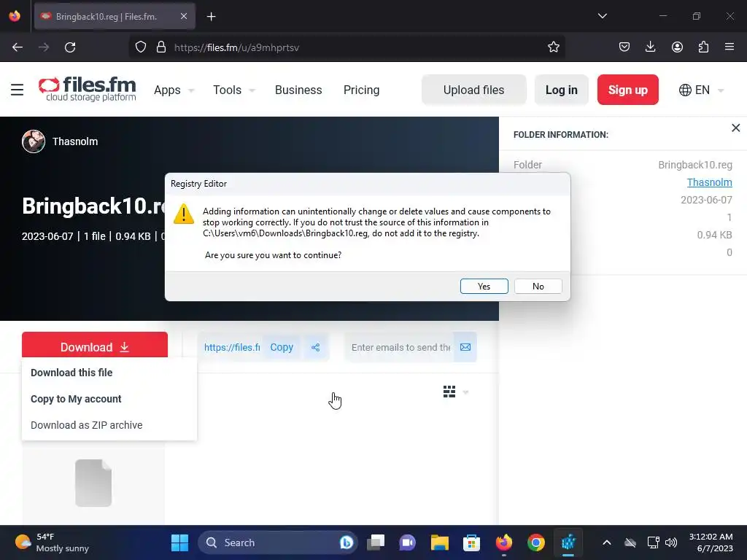Copy the share link
The width and height of the screenshot is (747, 560).
(x=282, y=347)
